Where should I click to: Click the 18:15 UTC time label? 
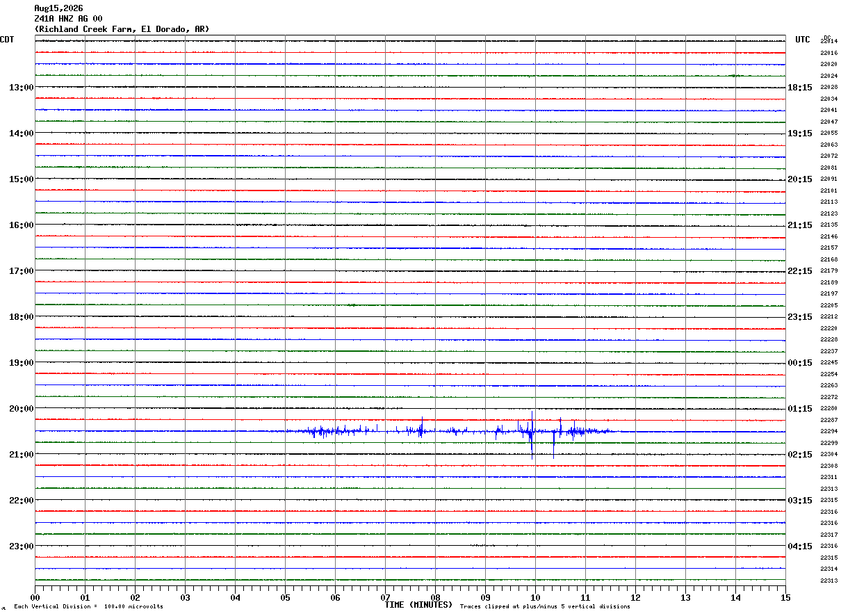click(x=800, y=88)
